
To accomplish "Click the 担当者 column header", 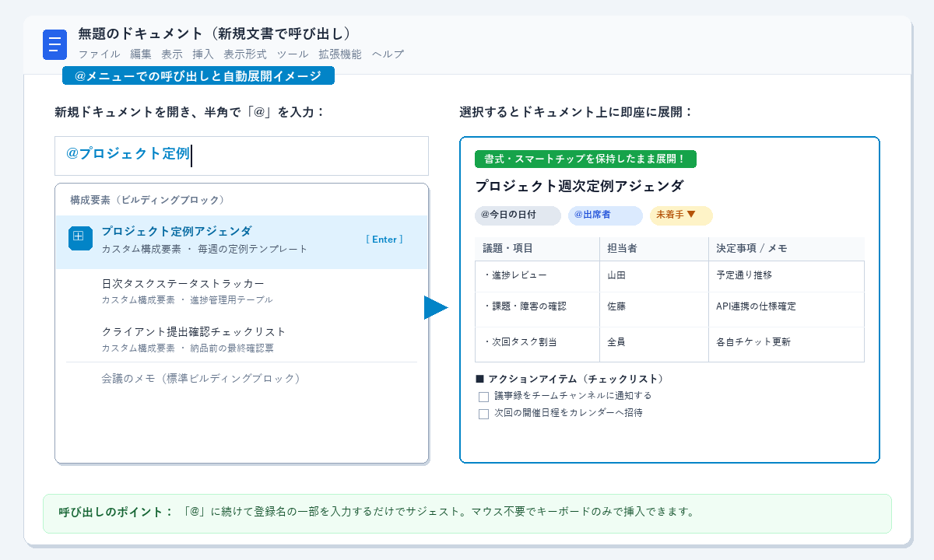I will tap(654, 249).
